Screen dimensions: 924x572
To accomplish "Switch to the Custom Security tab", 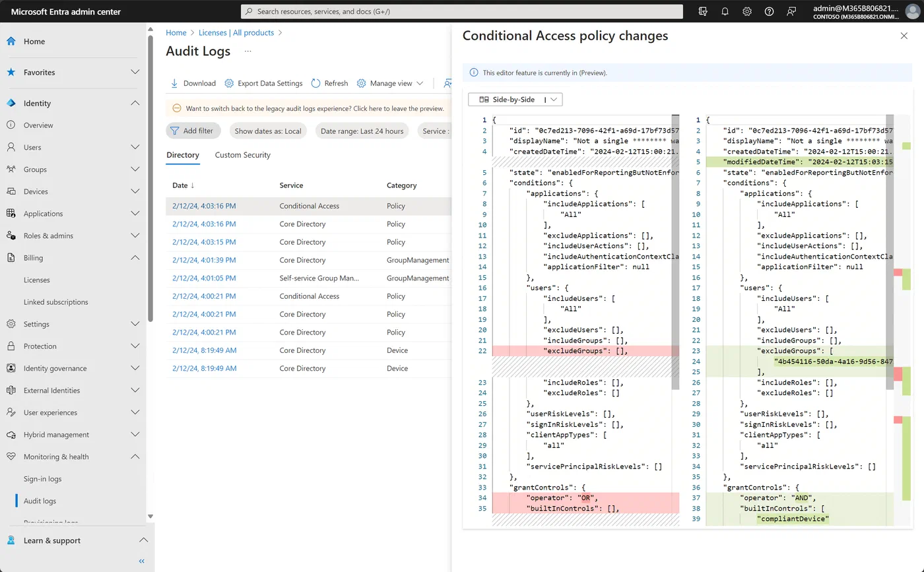I will pos(243,155).
